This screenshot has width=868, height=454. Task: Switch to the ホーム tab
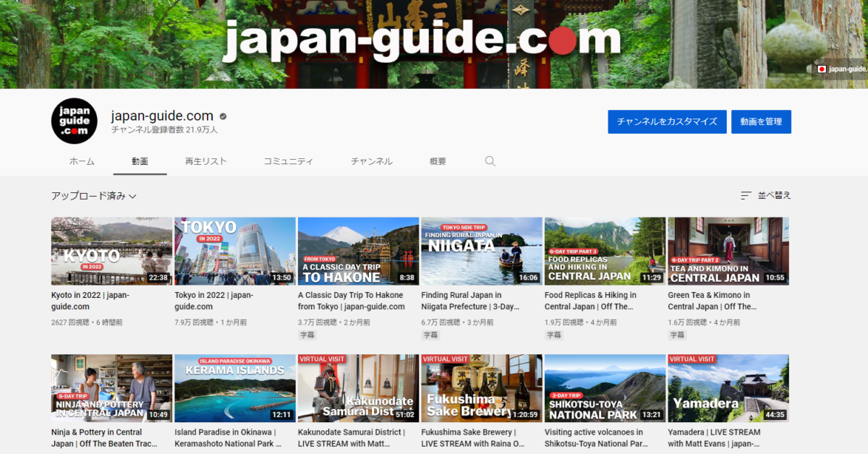[82, 161]
